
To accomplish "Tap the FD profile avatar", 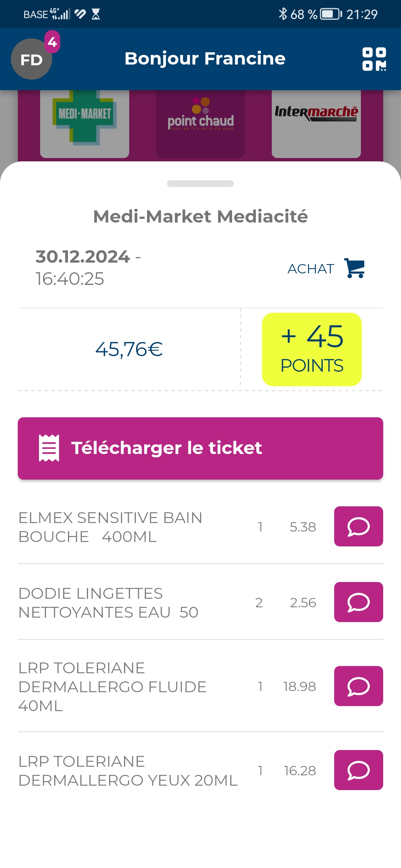I will 31,59.
